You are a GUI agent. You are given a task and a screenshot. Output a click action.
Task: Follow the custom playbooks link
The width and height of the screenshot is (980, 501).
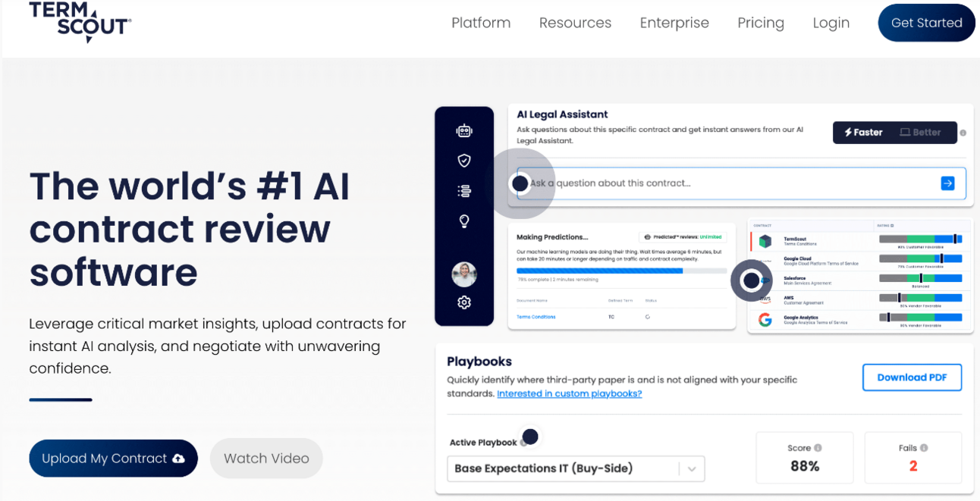click(x=569, y=393)
